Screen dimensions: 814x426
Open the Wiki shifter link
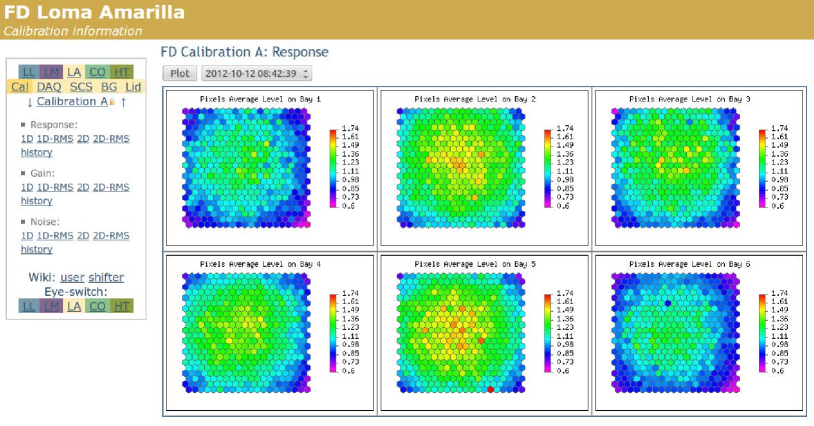pyautogui.click(x=106, y=277)
